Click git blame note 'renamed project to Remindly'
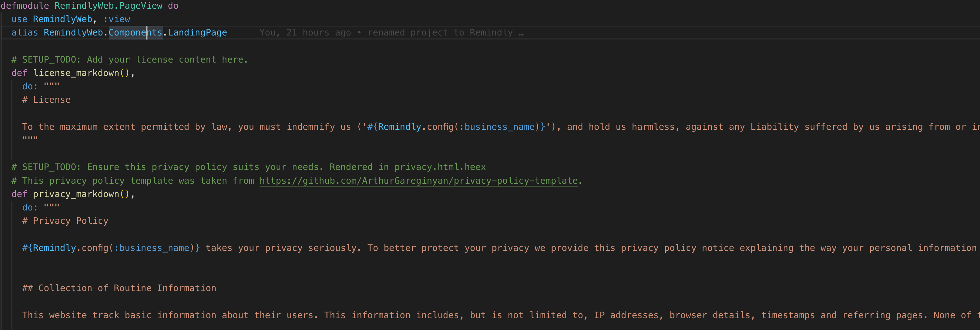Image resolution: width=980 pixels, height=330 pixels. 440,32
